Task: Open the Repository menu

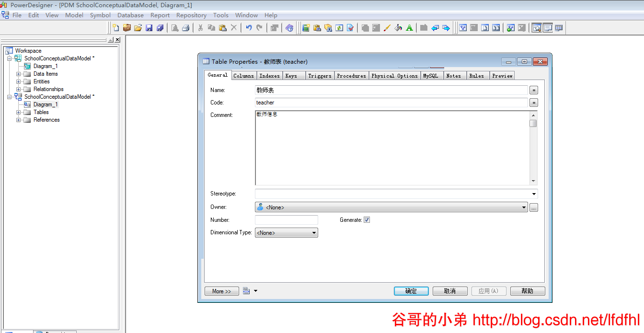Action: coord(191,15)
